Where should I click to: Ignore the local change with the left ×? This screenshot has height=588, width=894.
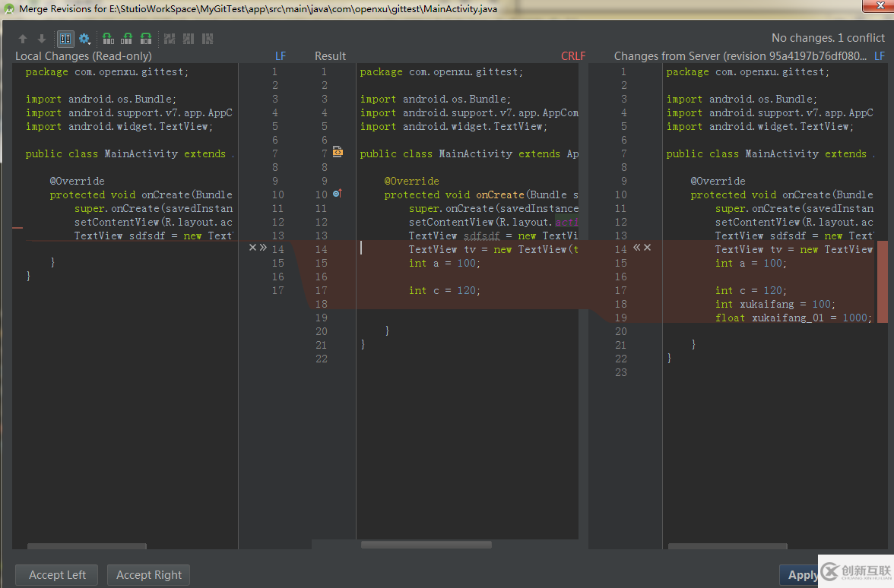coord(252,248)
